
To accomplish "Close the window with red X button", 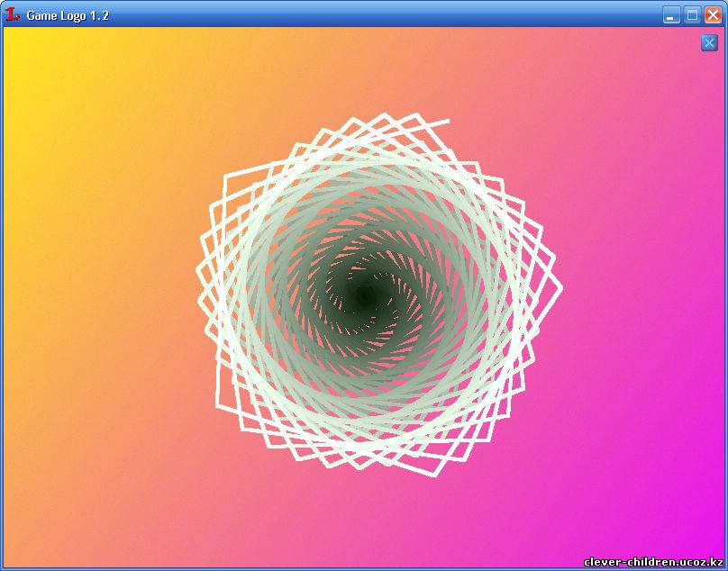I will [713, 14].
